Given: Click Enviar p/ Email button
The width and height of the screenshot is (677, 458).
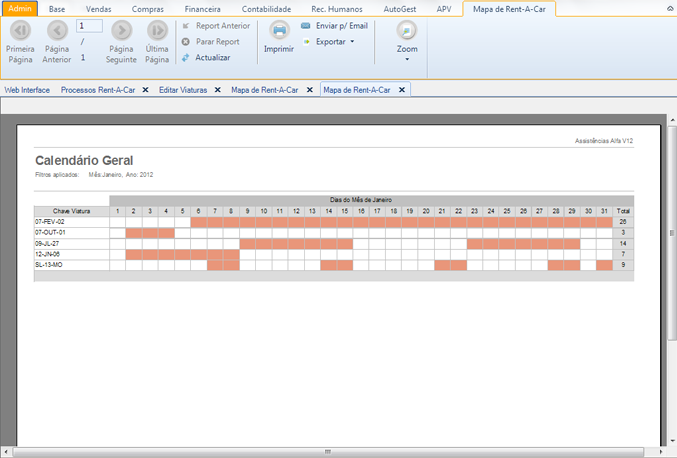Looking at the screenshot, I should pos(334,25).
